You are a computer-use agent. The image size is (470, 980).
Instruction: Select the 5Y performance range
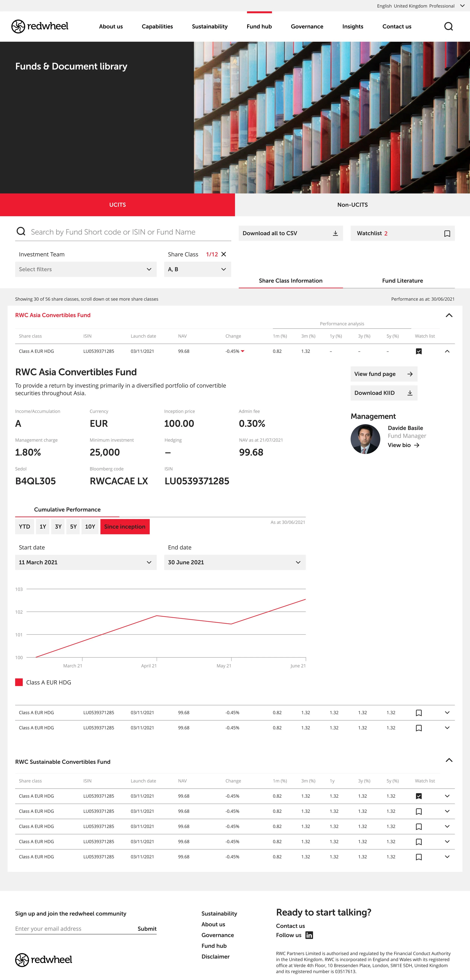point(73,527)
